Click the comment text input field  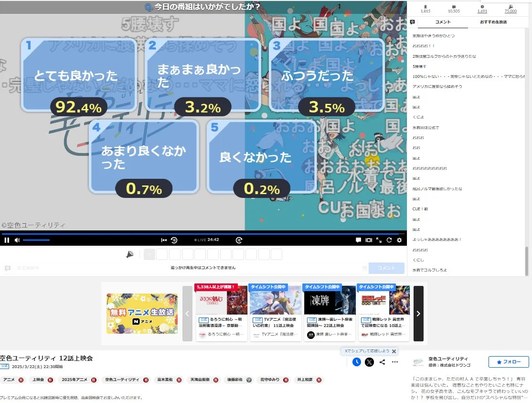pos(203,268)
